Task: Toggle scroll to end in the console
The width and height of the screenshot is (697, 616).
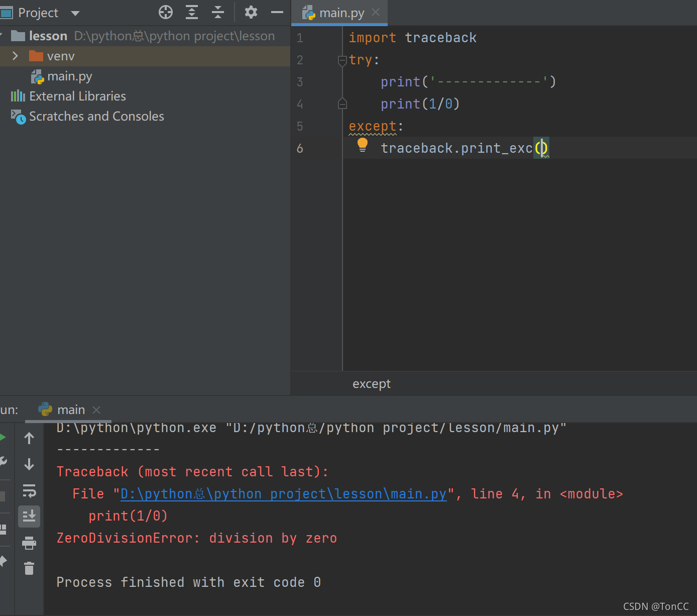Action: [29, 517]
